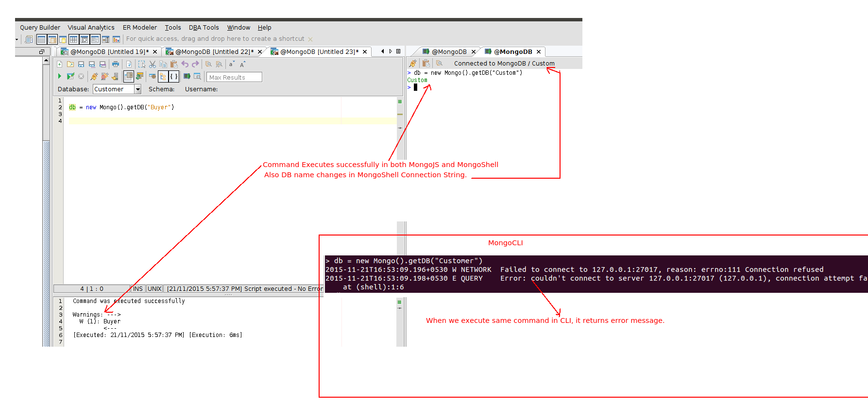This screenshot has width=868, height=404.
Task: Click the left panel scroll-up arrow
Action: click(x=46, y=61)
